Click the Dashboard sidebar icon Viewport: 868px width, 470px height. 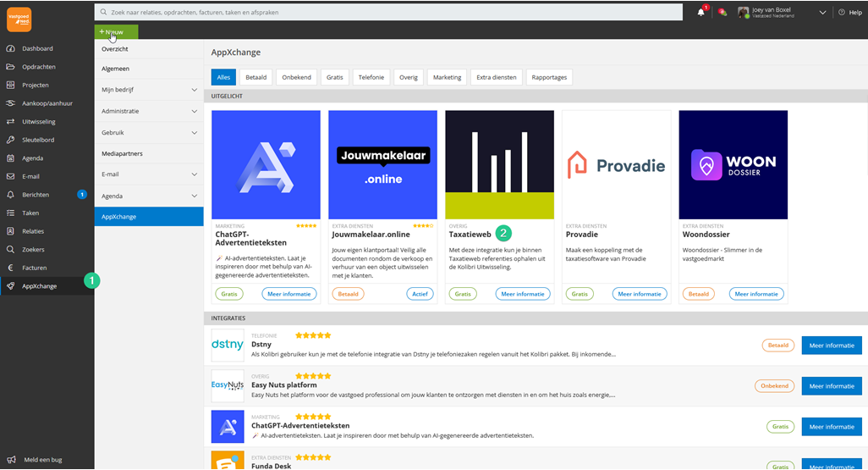10,48
